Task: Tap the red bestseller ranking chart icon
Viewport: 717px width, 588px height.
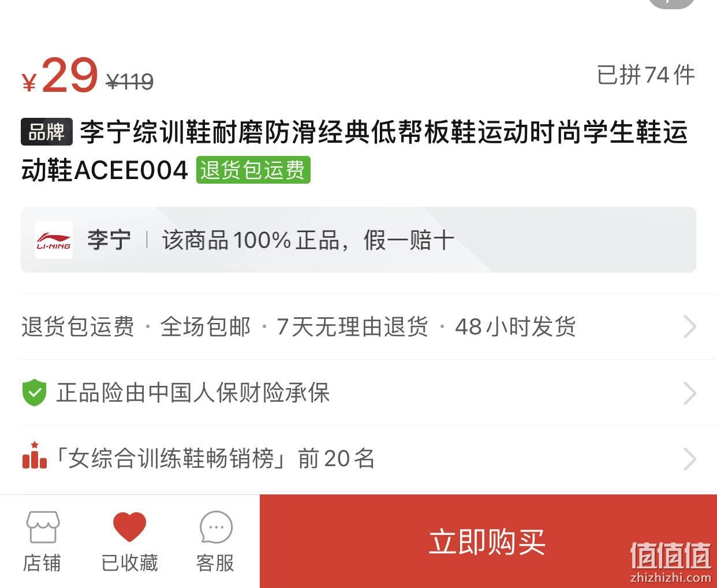Action: (x=34, y=455)
